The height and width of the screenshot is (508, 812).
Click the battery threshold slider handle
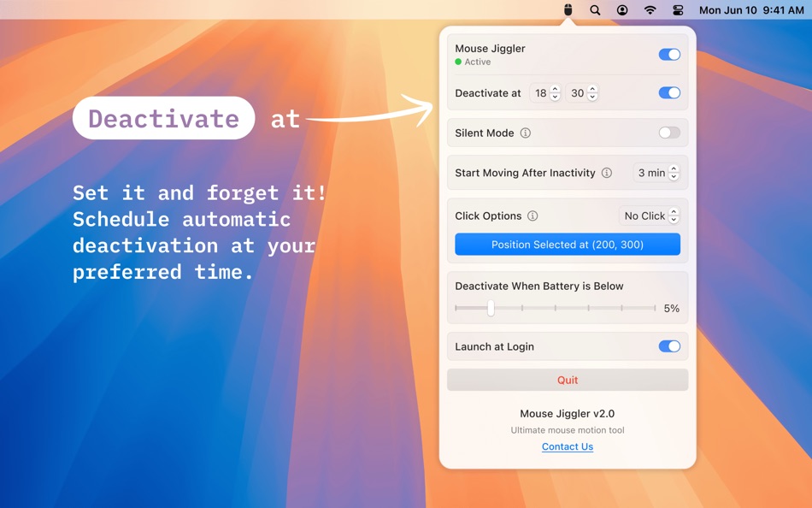pos(491,309)
